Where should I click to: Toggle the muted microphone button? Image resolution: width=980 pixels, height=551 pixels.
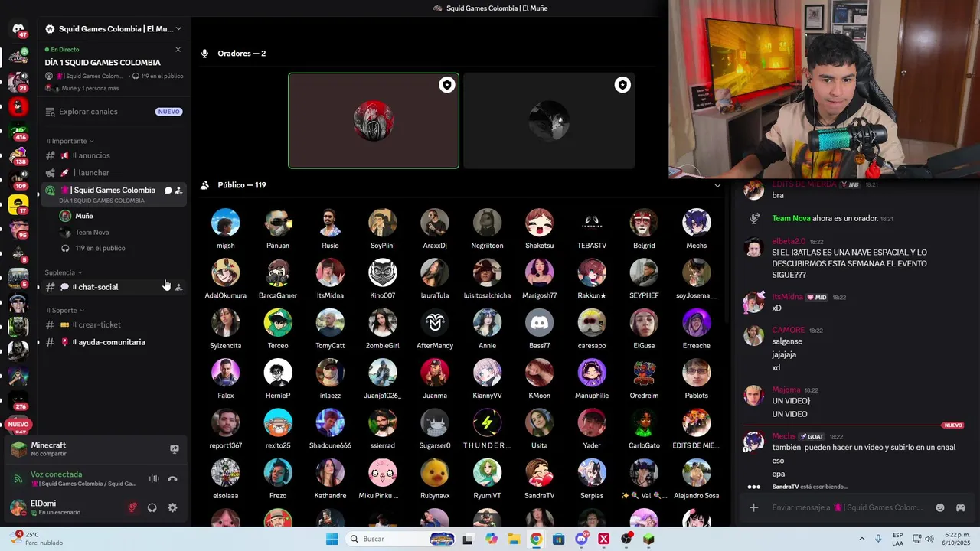point(132,507)
